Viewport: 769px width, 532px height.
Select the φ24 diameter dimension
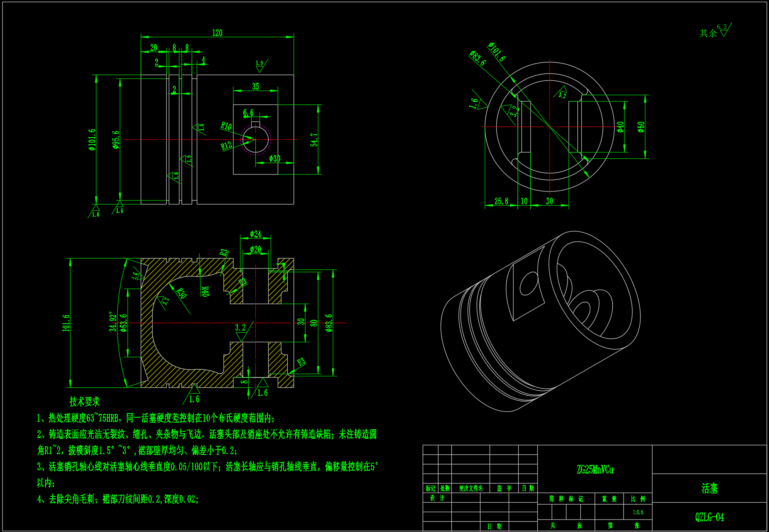coord(255,234)
